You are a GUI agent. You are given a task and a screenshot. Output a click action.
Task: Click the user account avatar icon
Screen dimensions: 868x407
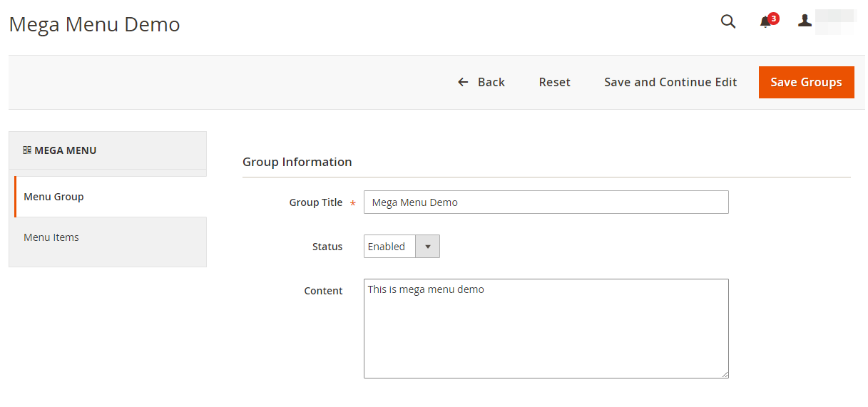coord(805,21)
